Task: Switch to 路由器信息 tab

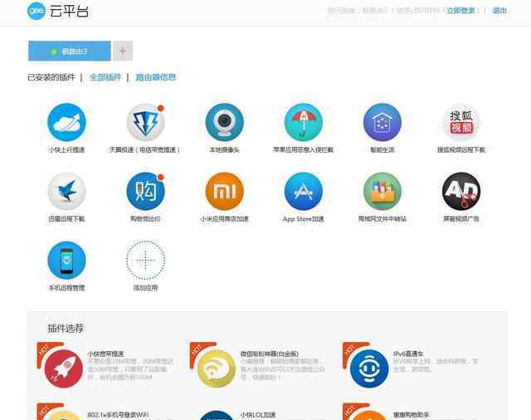Action: click(155, 77)
